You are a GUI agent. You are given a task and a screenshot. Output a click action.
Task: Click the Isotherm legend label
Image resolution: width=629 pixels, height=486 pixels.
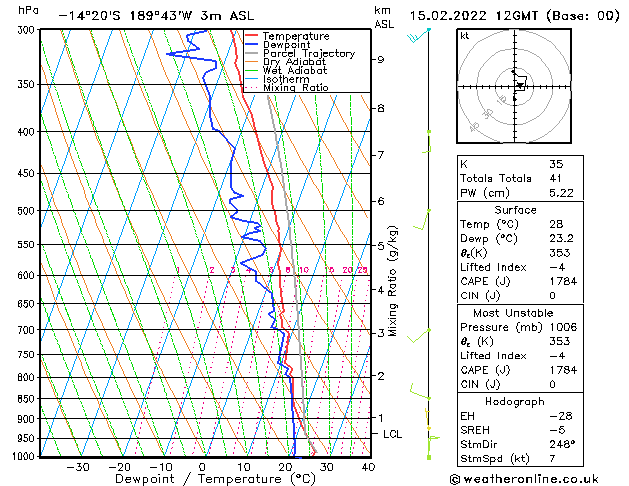tap(286, 79)
